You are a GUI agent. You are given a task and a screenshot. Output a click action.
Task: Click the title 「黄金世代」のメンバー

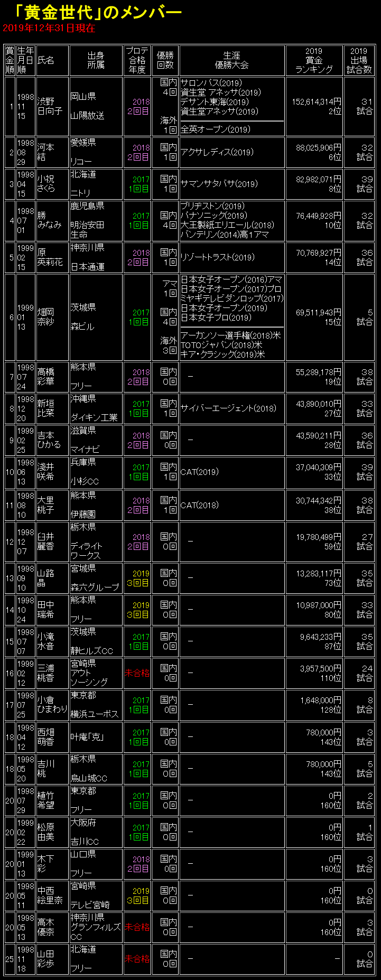98,12
